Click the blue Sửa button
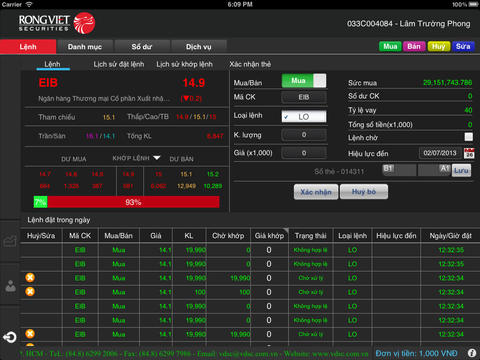The image size is (480, 360). 463,46
